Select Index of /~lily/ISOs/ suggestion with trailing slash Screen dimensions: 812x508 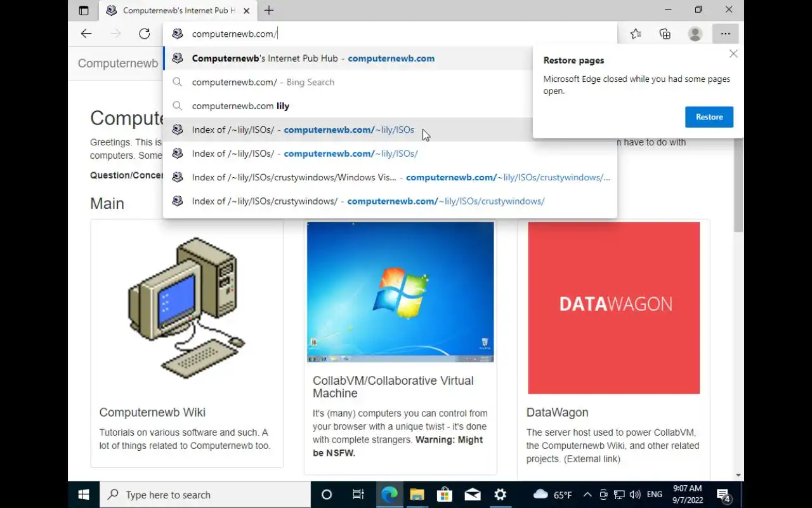390,154
